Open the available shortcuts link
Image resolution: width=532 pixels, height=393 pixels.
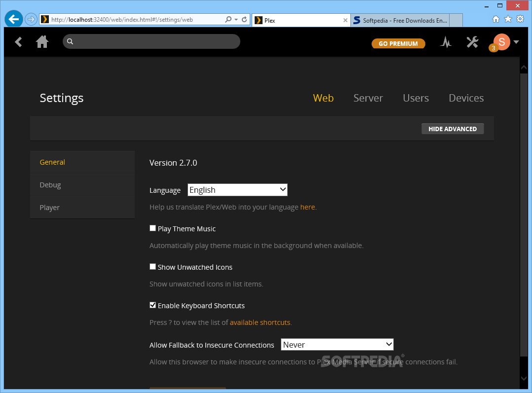pos(260,322)
